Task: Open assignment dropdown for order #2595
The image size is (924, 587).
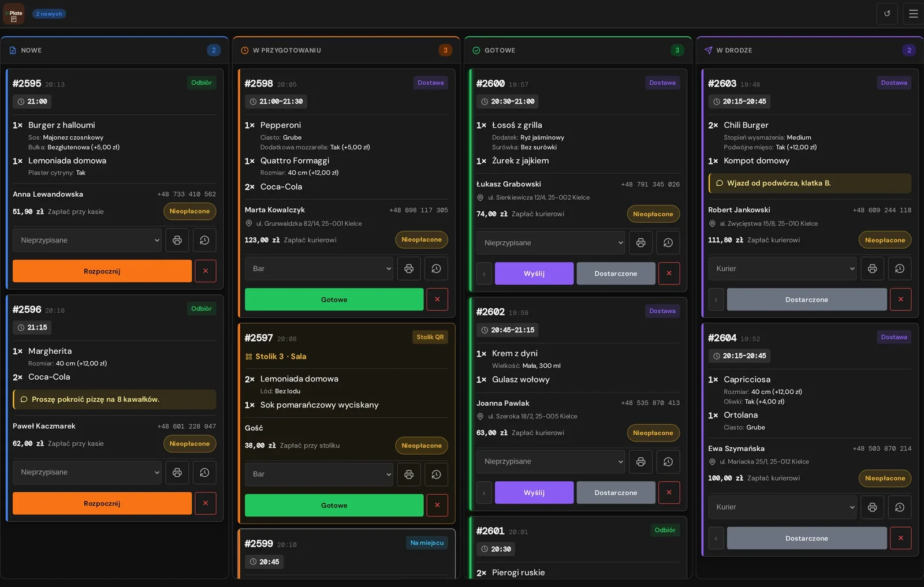Action: click(87, 240)
